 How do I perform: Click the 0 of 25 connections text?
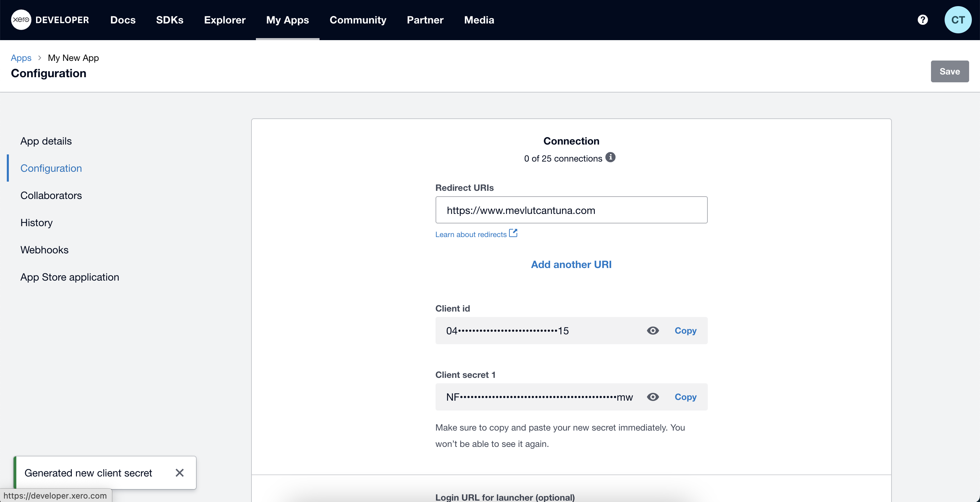(563, 158)
